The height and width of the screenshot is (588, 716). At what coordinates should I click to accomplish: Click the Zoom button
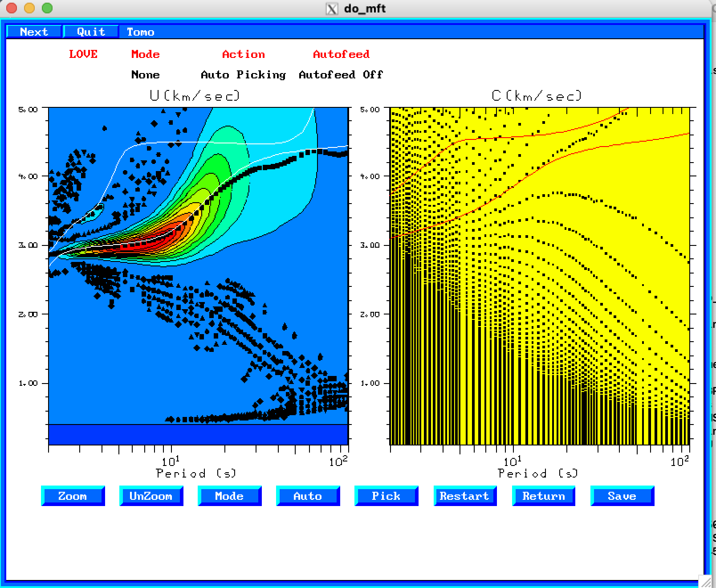pyautogui.click(x=73, y=496)
